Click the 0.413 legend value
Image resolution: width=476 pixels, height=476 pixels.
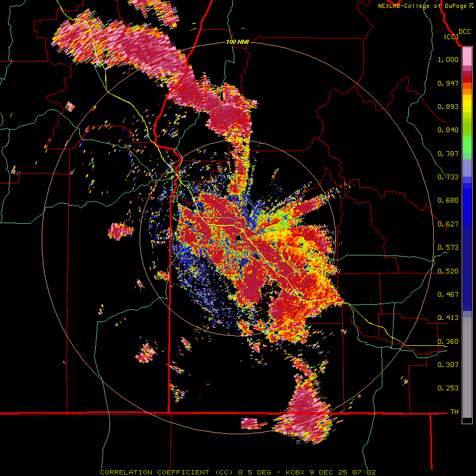tap(448, 318)
